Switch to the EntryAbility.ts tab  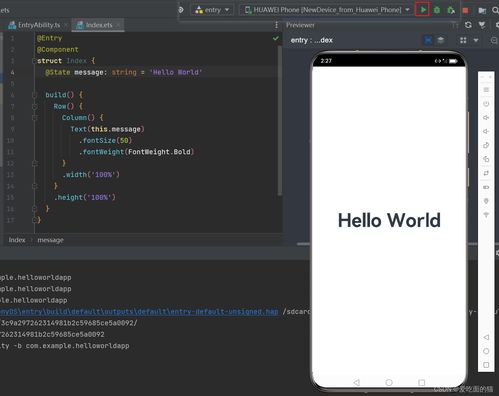(x=34, y=25)
